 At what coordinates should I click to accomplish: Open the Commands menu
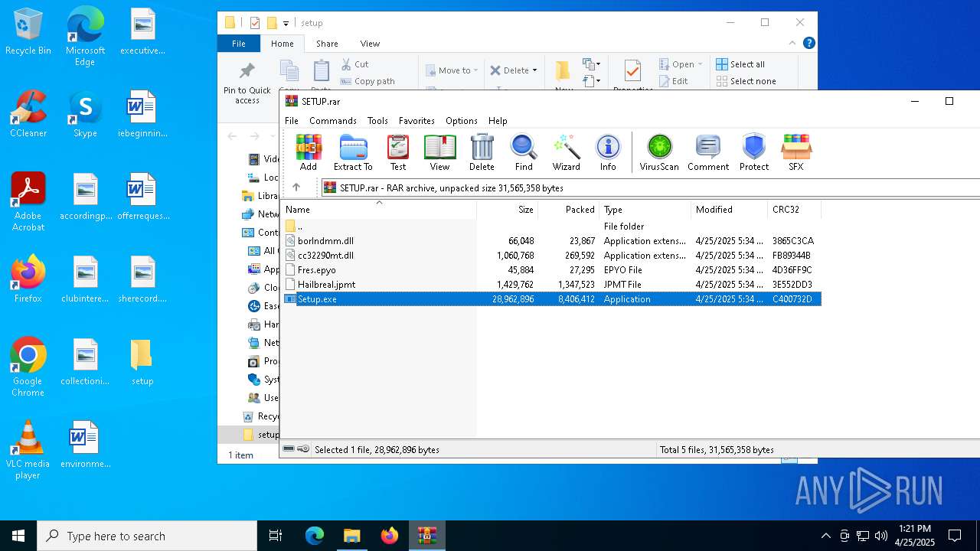(333, 121)
